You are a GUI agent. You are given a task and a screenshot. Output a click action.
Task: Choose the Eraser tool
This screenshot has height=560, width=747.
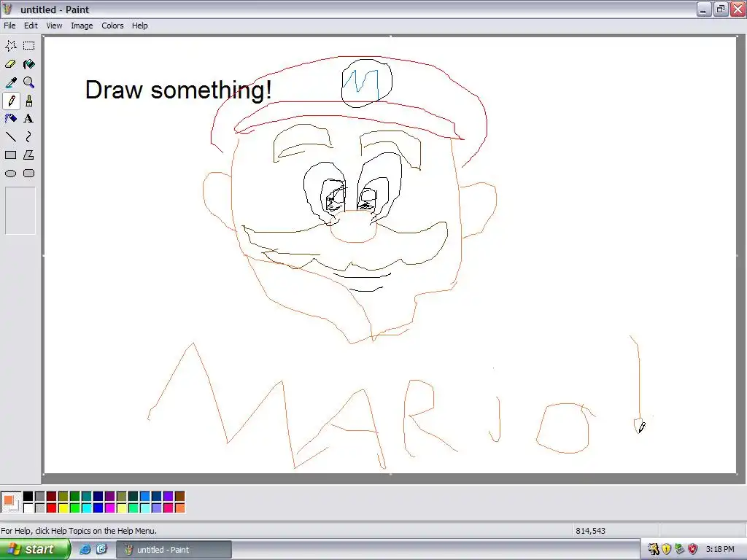[11, 64]
